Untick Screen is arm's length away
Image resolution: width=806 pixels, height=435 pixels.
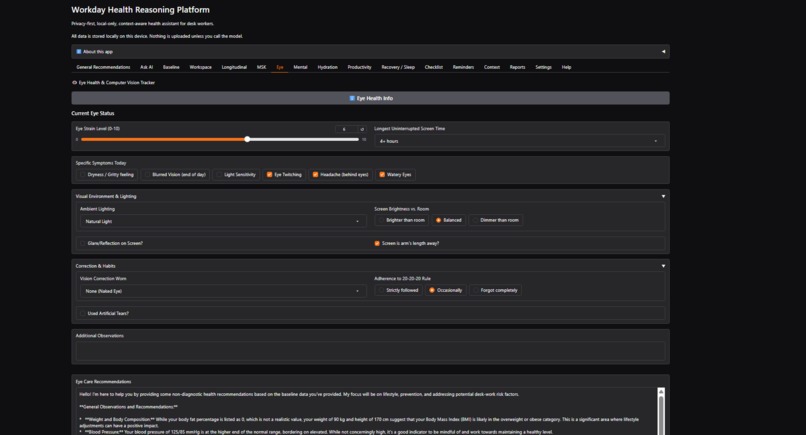coord(377,243)
